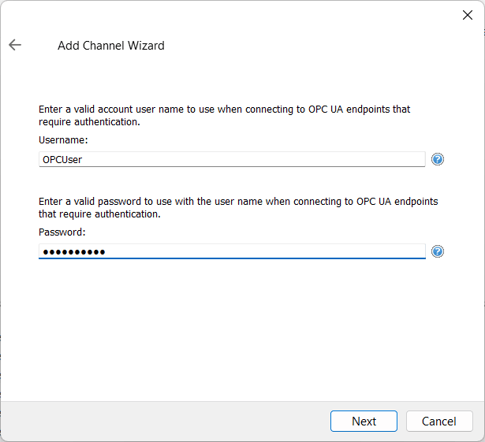Click the Username label

pyautogui.click(x=63, y=140)
